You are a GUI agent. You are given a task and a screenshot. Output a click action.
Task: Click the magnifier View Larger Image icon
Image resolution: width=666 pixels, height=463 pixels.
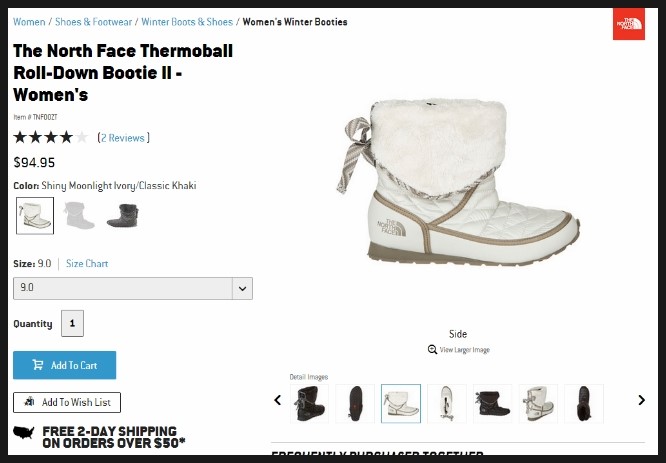(432, 349)
